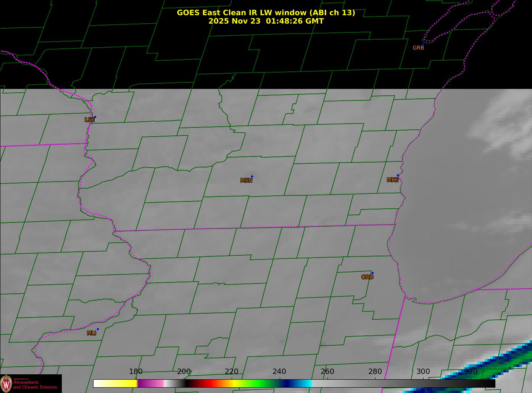Screen dimensions: 532x393
Task: Click the 300 label on the colorbar
Action: point(423,371)
